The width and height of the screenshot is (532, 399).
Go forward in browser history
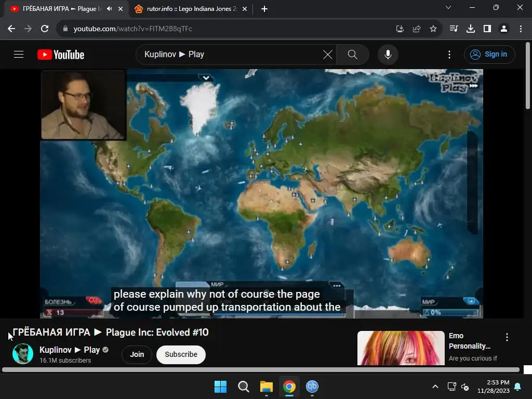(x=28, y=29)
